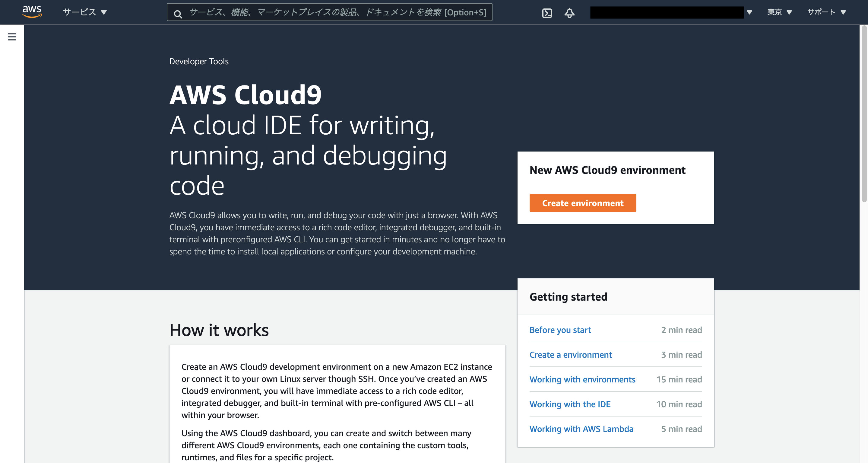Open the Working with the IDE guide
868x463 pixels.
tap(570, 404)
